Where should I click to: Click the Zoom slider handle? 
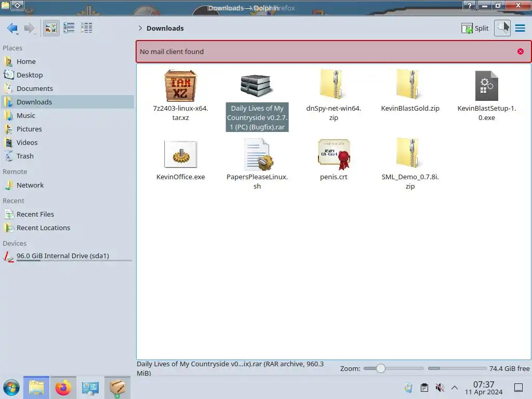(x=381, y=368)
